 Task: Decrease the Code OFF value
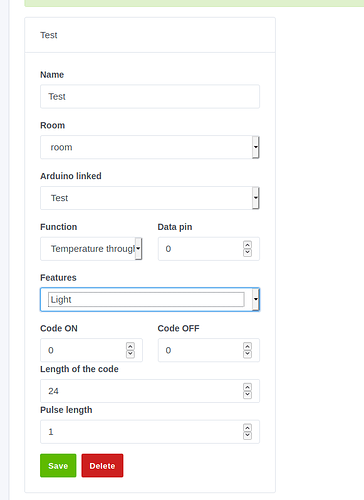(x=247, y=354)
